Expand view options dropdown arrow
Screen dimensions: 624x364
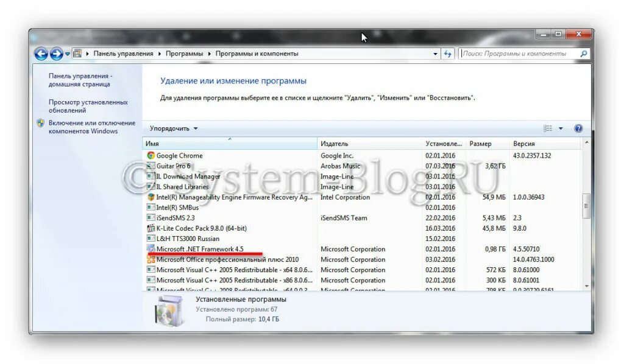pos(561,128)
